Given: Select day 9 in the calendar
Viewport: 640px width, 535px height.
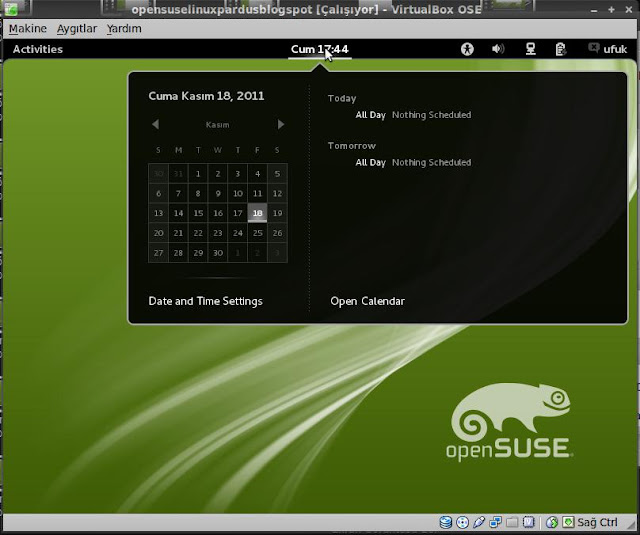Looking at the screenshot, I should point(218,193).
